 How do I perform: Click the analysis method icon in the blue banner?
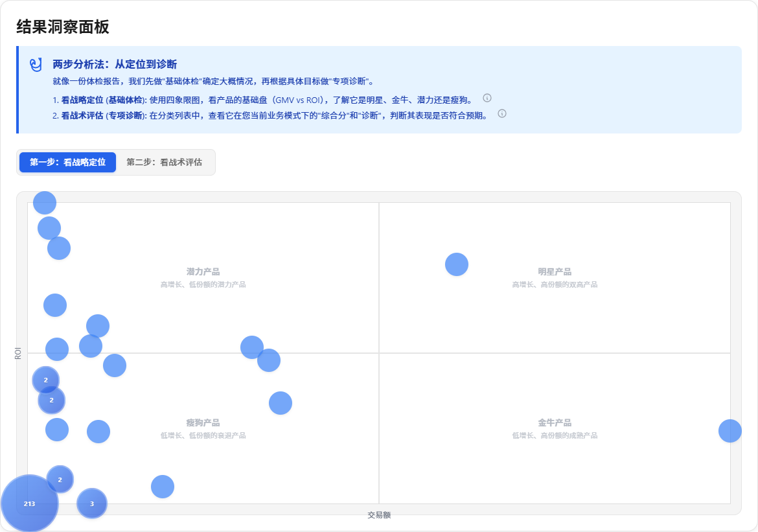(x=34, y=63)
